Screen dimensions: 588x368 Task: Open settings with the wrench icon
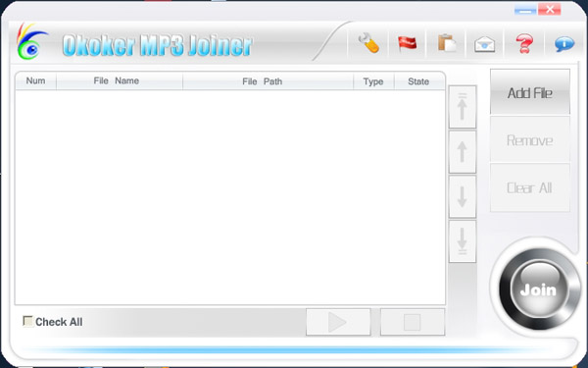pyautogui.click(x=368, y=43)
